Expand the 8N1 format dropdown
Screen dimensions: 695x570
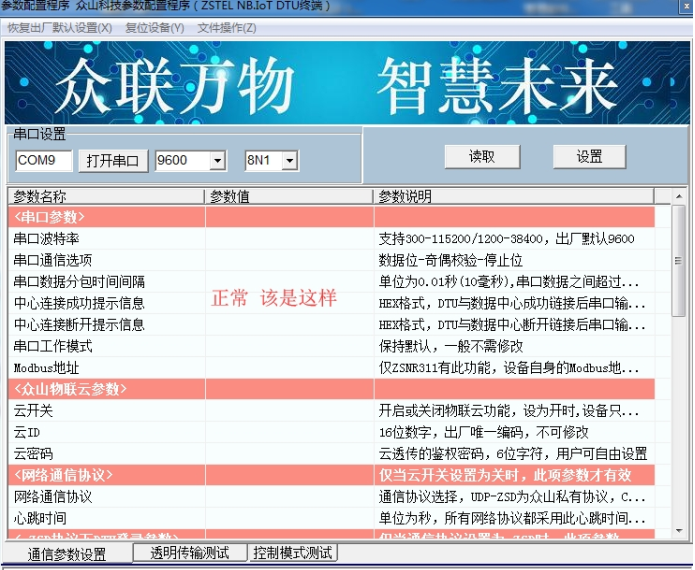click(289, 160)
